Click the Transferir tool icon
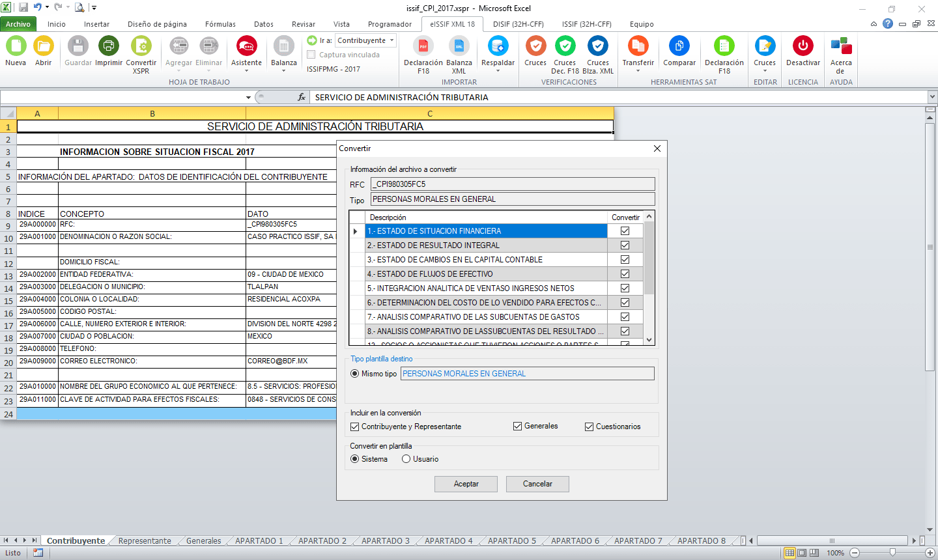 [x=638, y=46]
